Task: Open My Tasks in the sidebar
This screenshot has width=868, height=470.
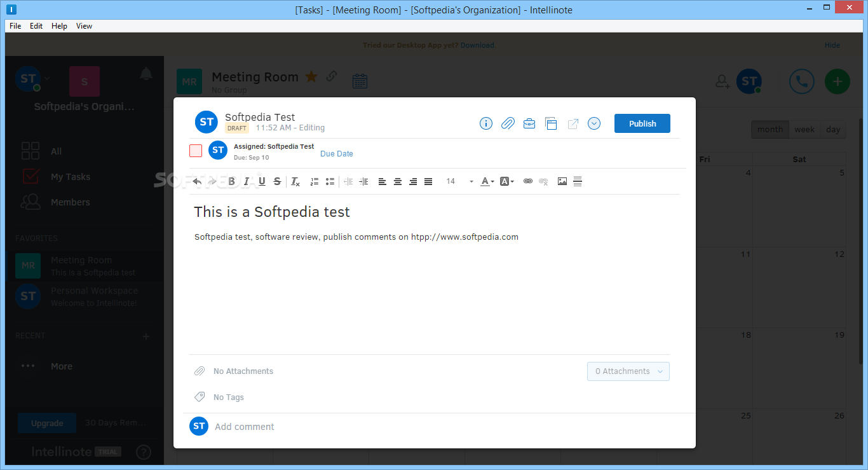Action: pyautogui.click(x=71, y=177)
